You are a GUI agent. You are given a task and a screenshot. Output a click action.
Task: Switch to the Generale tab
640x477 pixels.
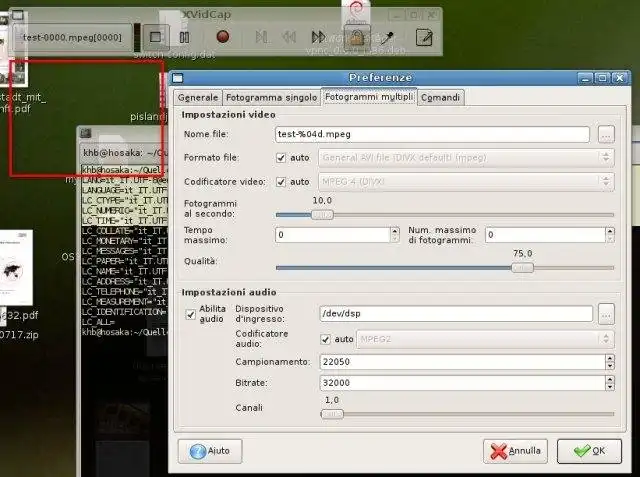coord(198,98)
